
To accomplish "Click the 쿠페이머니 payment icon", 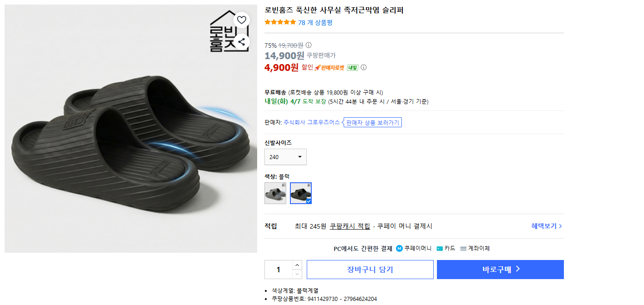I will [399, 249].
